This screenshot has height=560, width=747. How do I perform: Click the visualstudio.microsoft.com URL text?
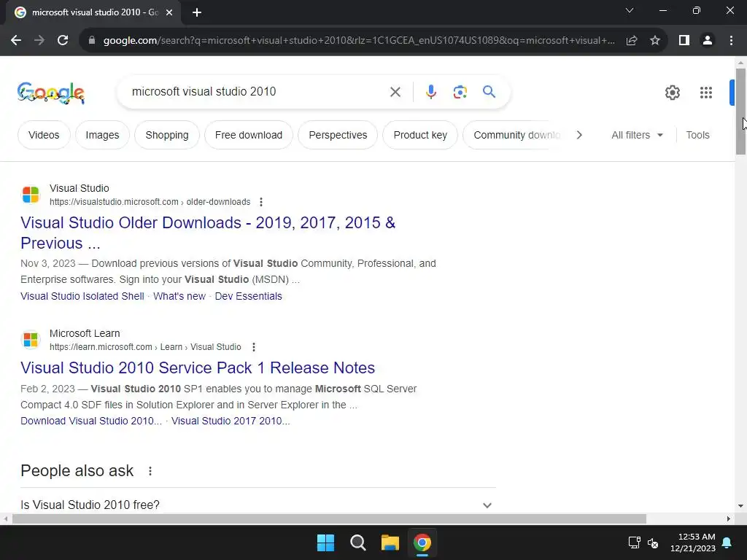tap(150, 202)
